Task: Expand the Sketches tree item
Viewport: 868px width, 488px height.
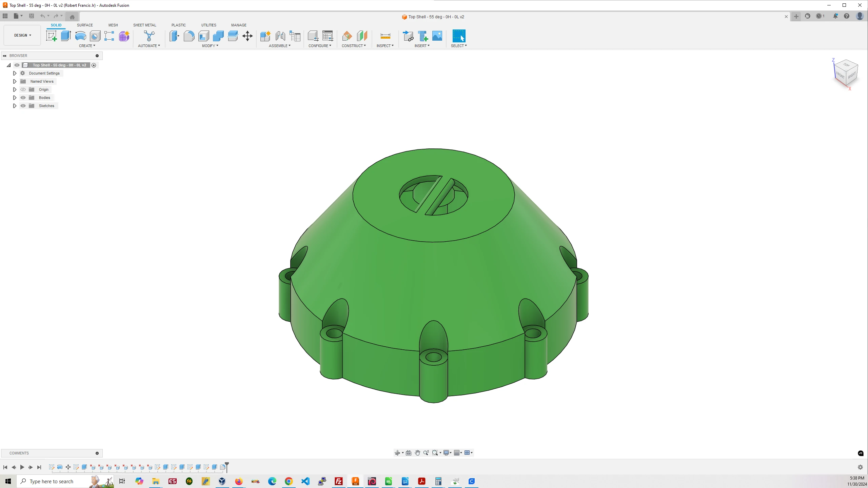Action: point(14,105)
